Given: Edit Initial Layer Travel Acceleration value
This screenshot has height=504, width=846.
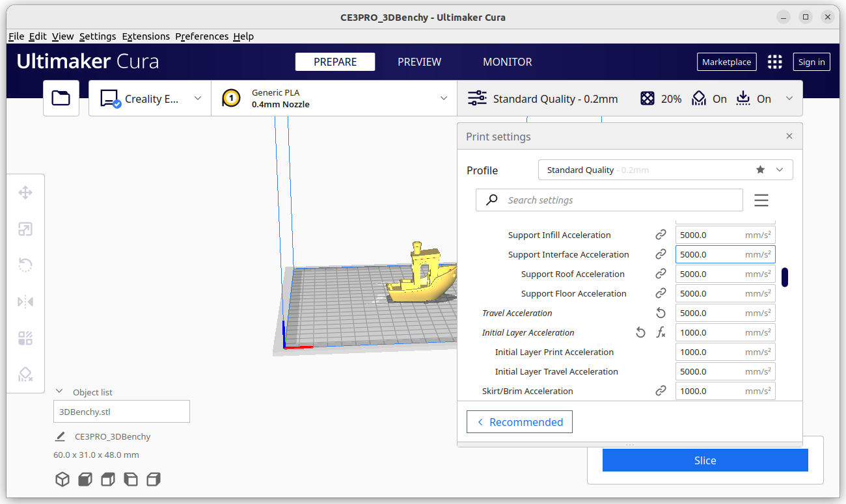Looking at the screenshot, I should 726,371.
